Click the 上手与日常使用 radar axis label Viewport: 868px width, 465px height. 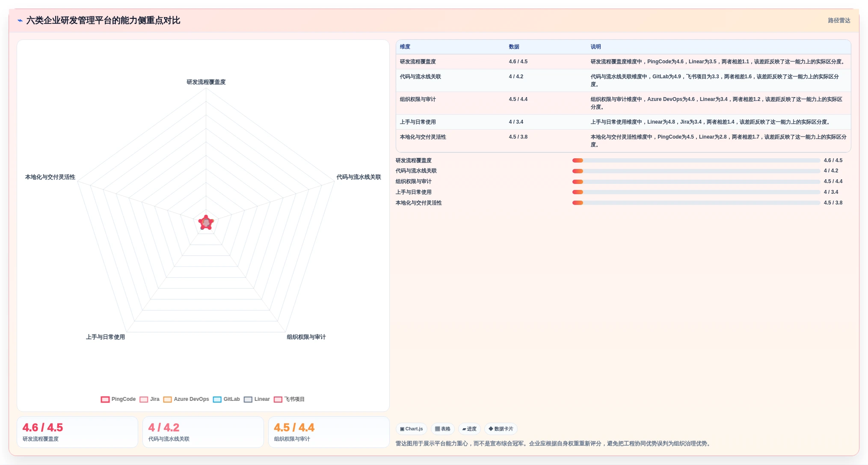tap(105, 337)
